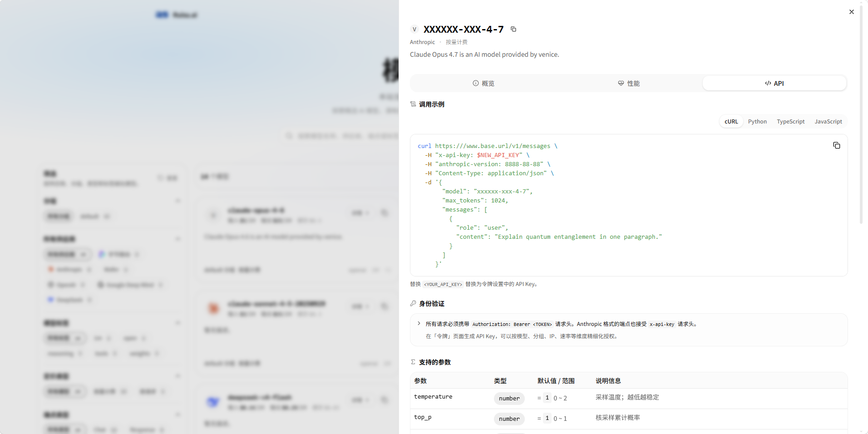Click the "Explain quantum entanglement" content line
The image size is (868, 434).
[559, 237]
